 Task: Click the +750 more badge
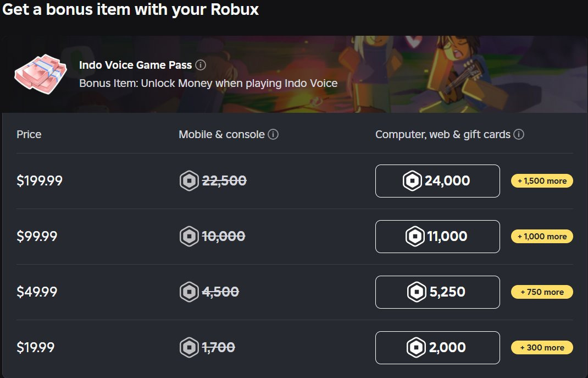tap(542, 292)
